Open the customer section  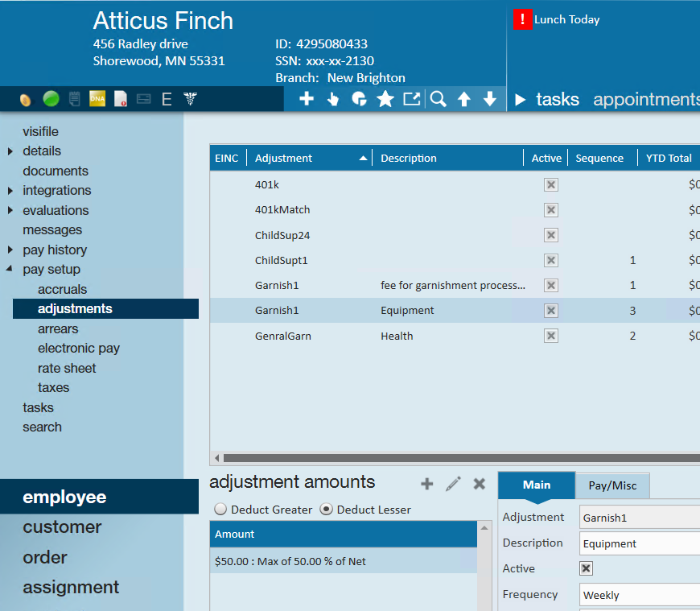[62, 527]
